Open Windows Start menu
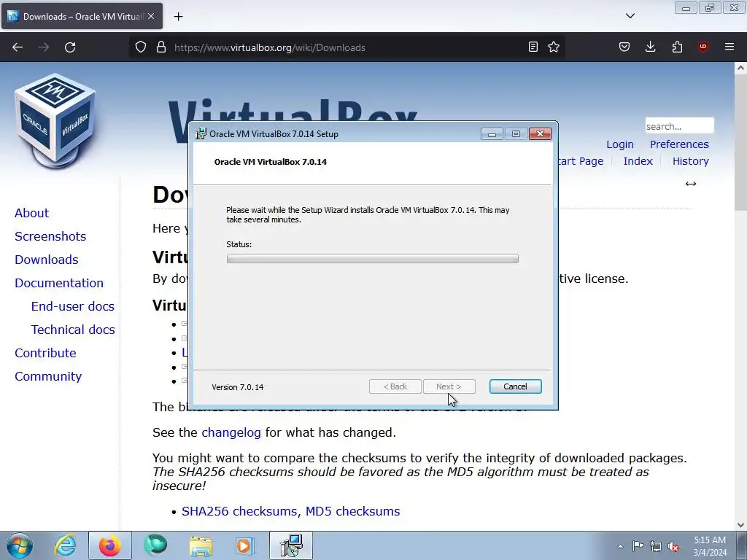The height and width of the screenshot is (560, 747). (x=20, y=545)
